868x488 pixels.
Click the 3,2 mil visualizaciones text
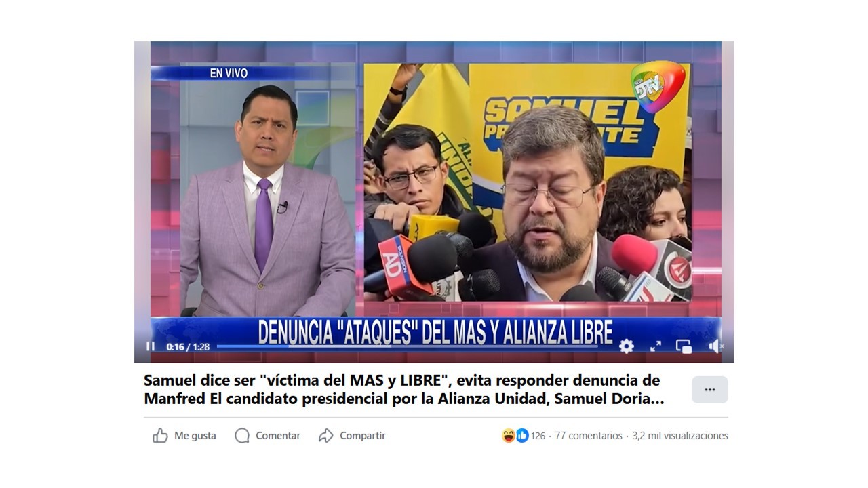(x=680, y=436)
